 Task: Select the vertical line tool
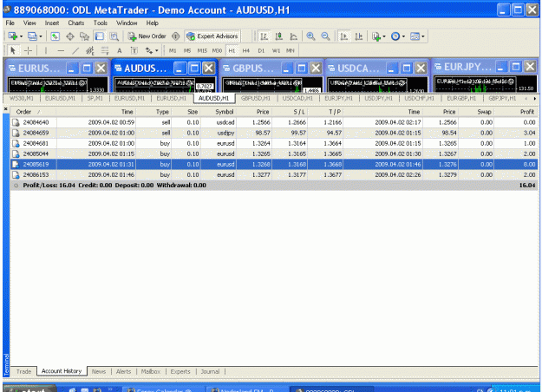(46, 51)
